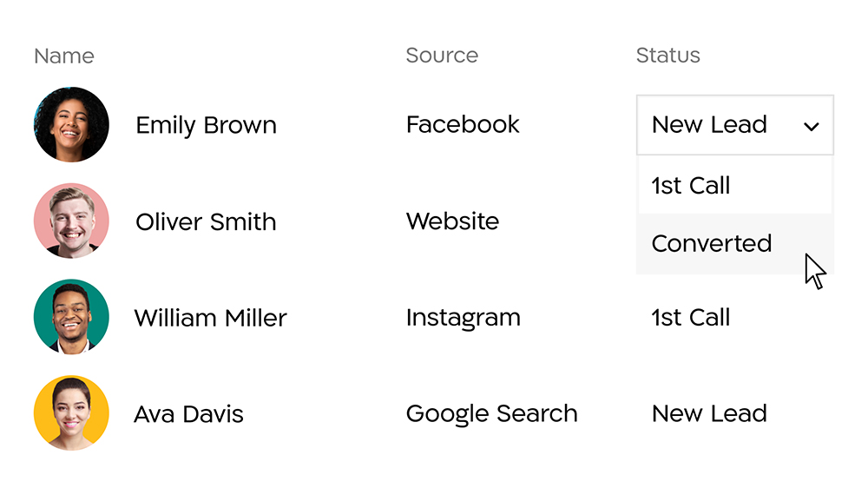Image resolution: width=868 pixels, height=488 pixels.
Task: Select William Miller's avatar picture
Action: pyautogui.click(x=71, y=317)
